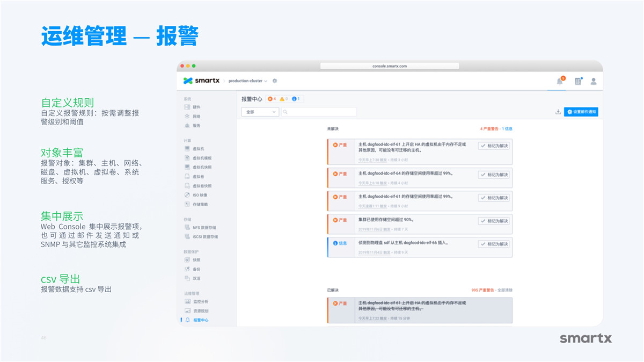
Task: Open 硬件 hardware icon in sidebar
Action: pyautogui.click(x=187, y=107)
